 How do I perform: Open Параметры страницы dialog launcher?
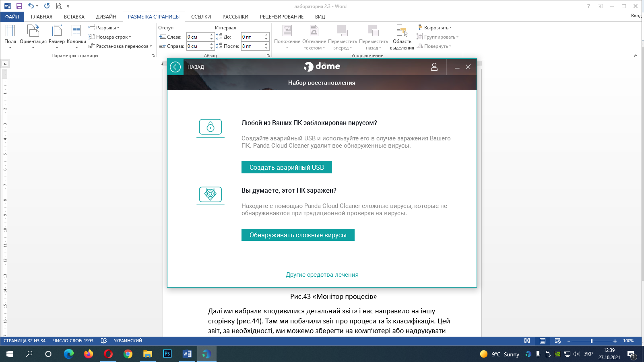coord(153,56)
